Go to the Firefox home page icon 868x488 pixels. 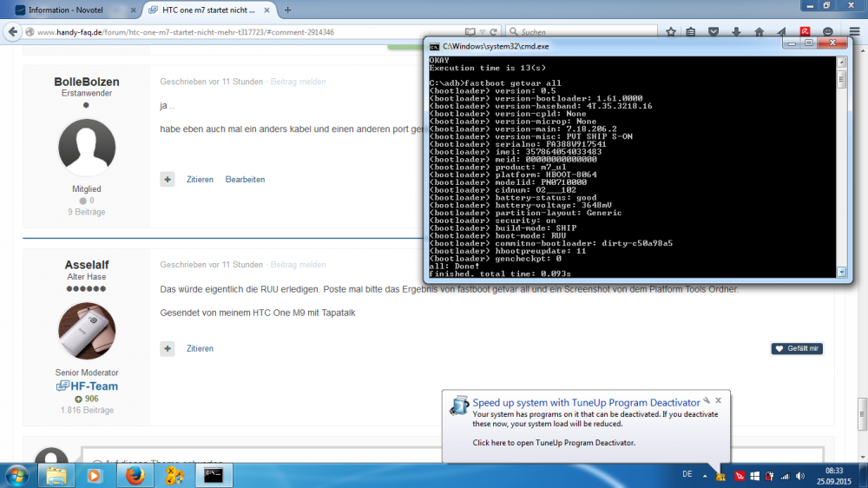[759, 32]
